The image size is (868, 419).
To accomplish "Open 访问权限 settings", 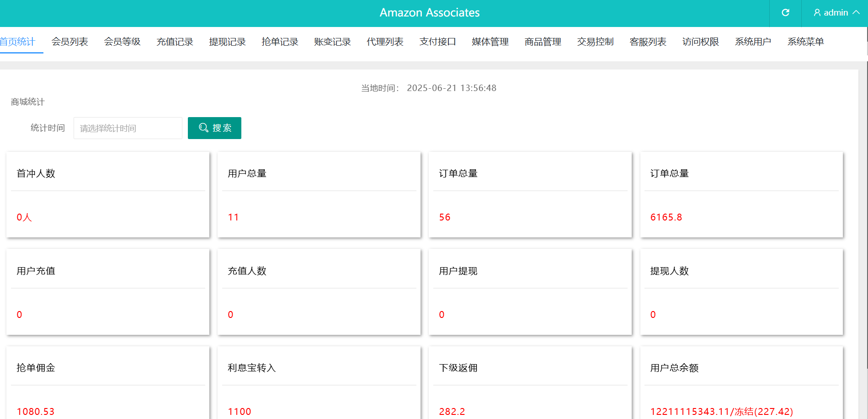I will pos(700,42).
